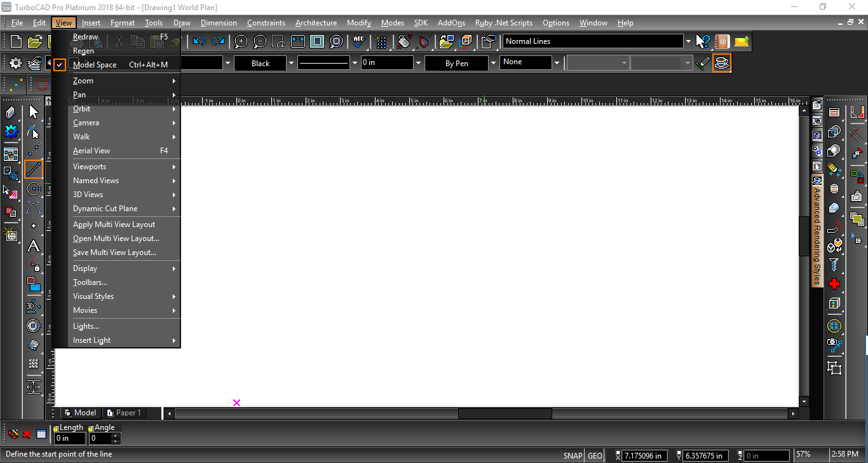Viewport: 868px width, 463px height.
Task: Toggle the Length lock icon
Action: [x=56, y=429]
